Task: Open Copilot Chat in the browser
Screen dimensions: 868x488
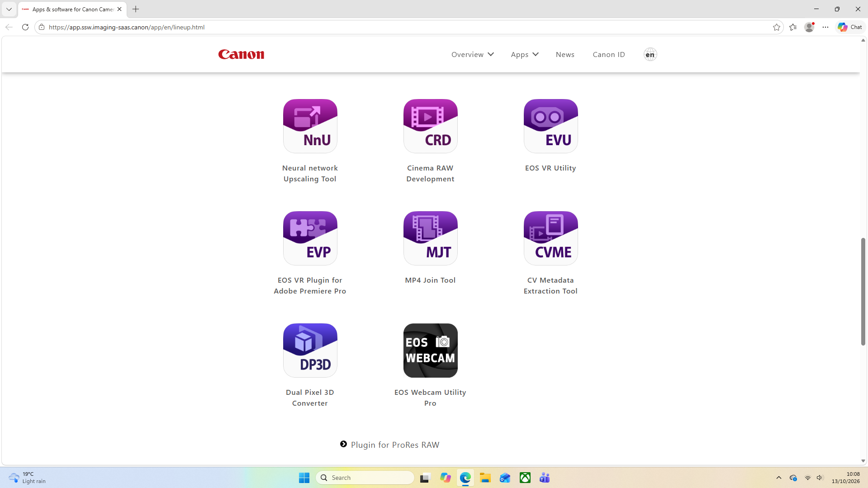Action: [850, 27]
